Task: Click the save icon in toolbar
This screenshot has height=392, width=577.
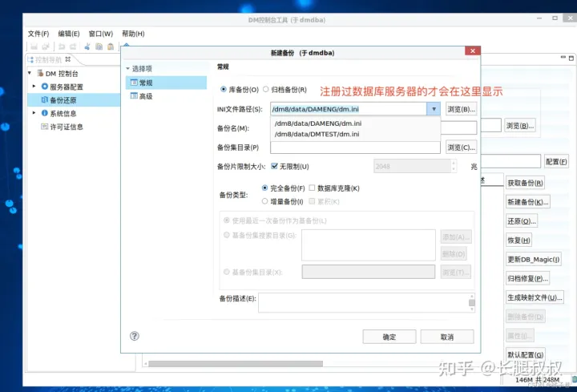Action: [x=34, y=46]
